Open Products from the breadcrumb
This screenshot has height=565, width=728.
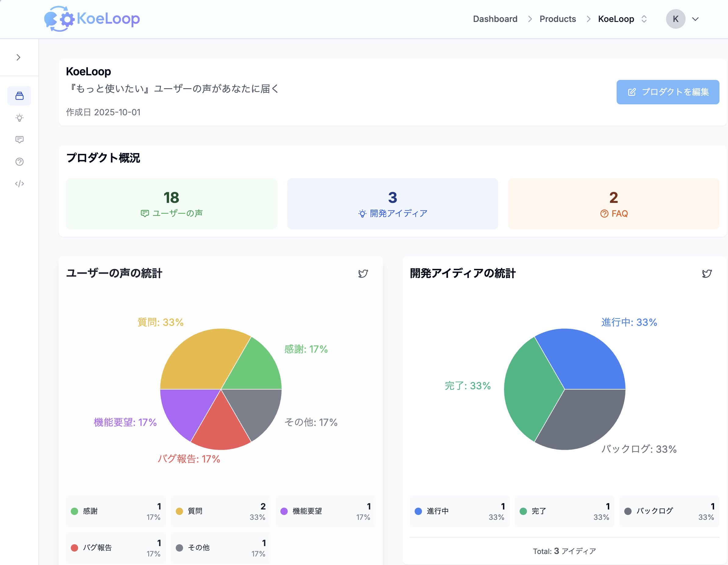click(558, 19)
